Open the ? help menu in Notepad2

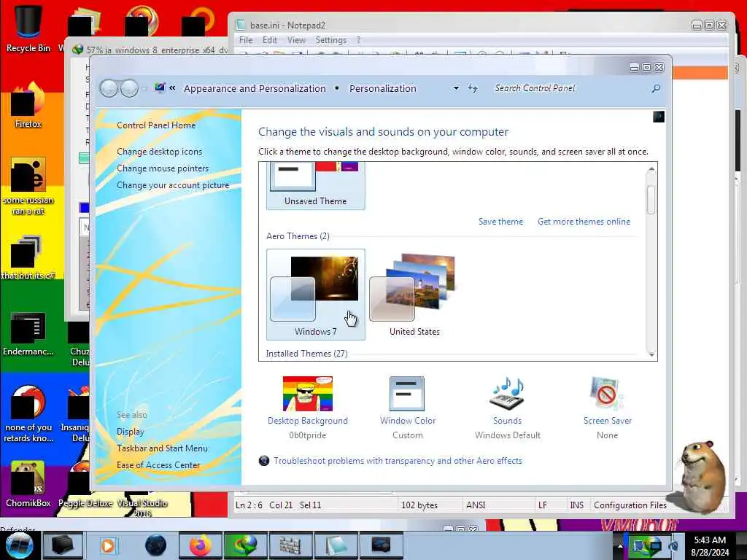358,40
